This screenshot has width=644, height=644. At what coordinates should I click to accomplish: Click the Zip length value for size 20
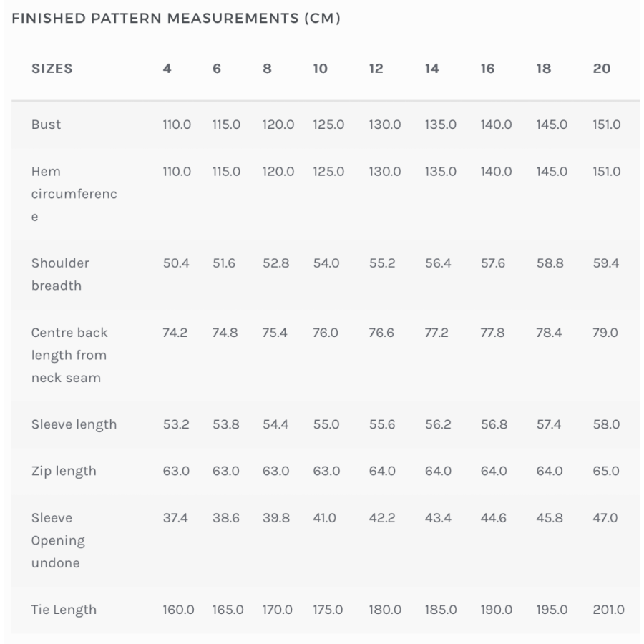click(x=606, y=471)
